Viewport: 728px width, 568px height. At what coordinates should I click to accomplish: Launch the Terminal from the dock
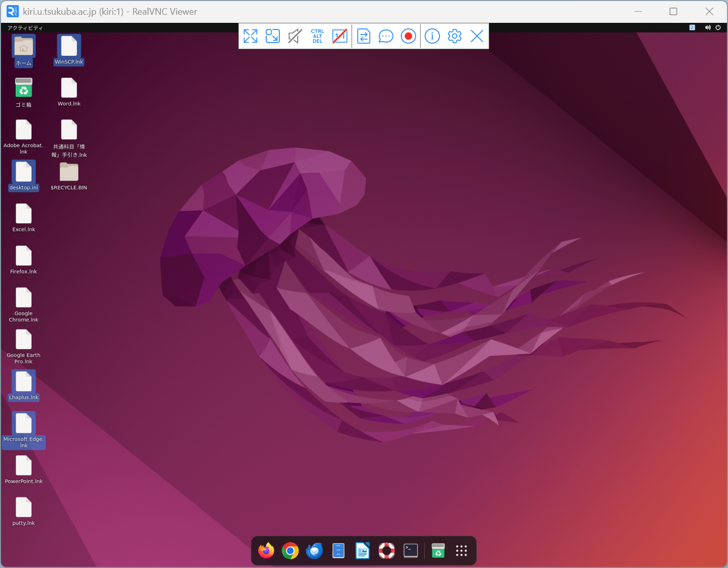[x=410, y=551]
